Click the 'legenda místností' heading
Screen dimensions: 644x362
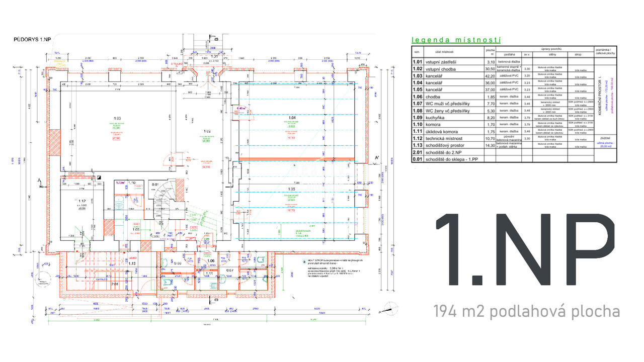point(456,40)
